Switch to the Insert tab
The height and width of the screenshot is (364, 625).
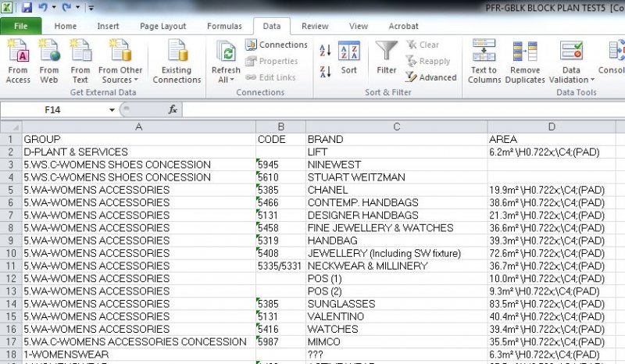pyautogui.click(x=108, y=26)
